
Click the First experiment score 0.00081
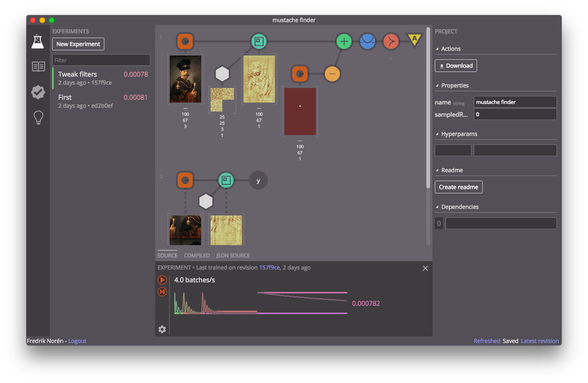coord(136,97)
